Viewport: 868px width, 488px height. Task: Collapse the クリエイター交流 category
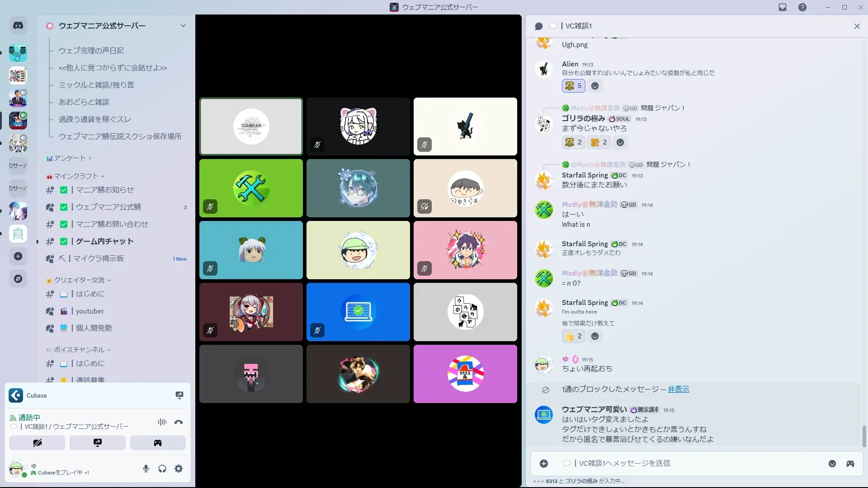tap(79, 280)
